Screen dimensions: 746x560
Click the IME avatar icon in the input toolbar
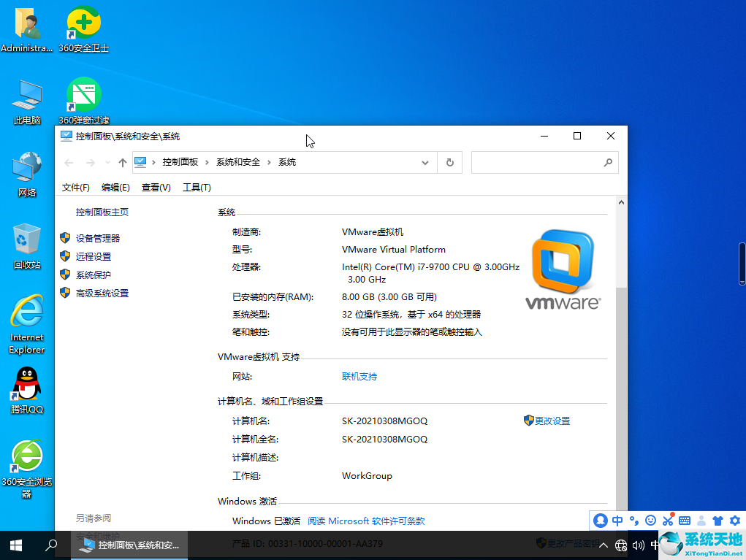tap(601, 521)
